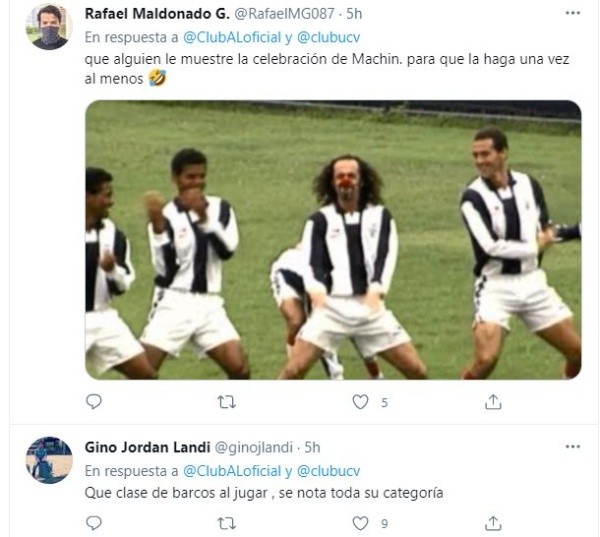Screen dimensions: 600x537
Task: Visit @ClubALoficial mention in Rafael's reply
Action: pyautogui.click(x=232, y=38)
